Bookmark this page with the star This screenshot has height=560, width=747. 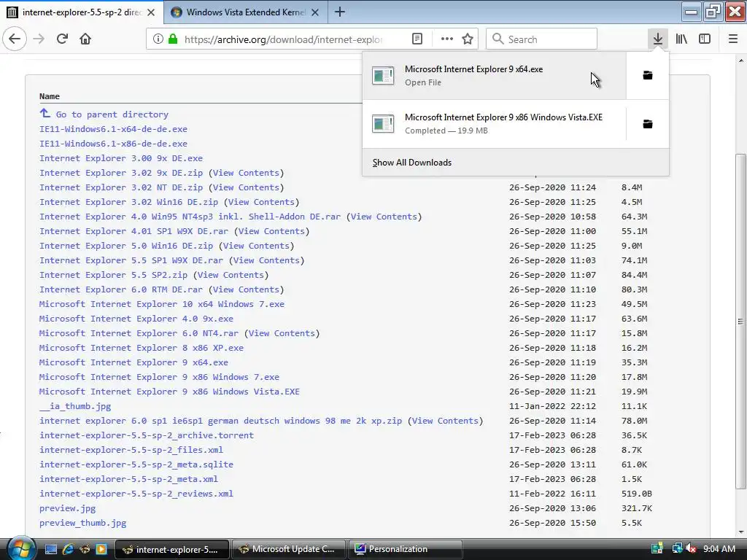pyautogui.click(x=468, y=39)
